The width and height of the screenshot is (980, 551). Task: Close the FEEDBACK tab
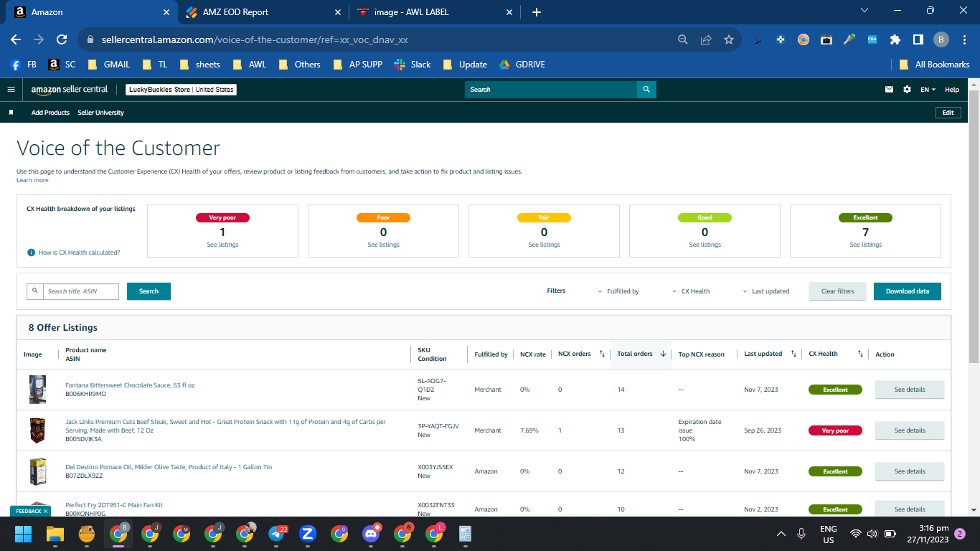46,512
